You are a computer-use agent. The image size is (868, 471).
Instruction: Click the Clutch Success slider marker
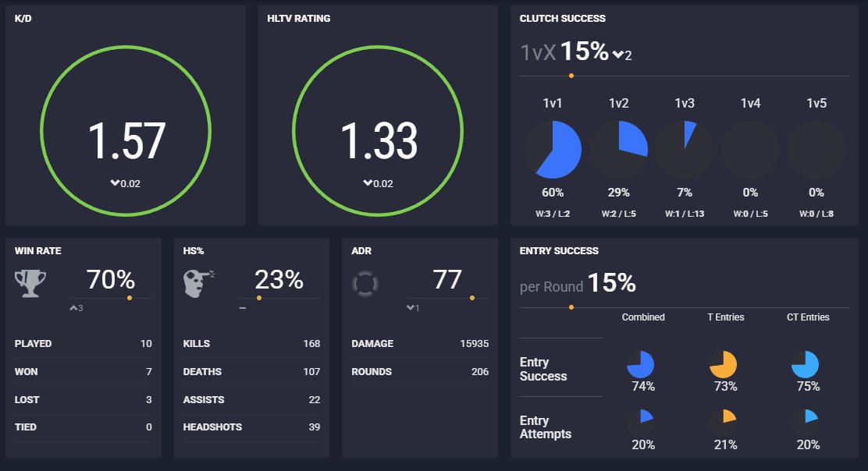[571, 76]
